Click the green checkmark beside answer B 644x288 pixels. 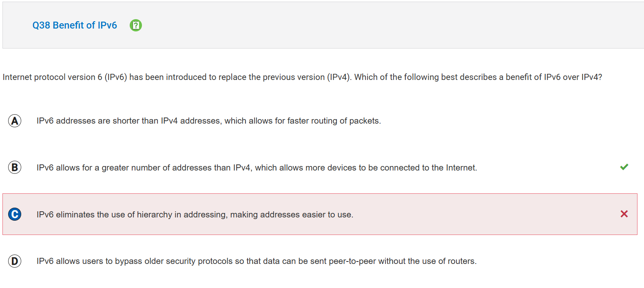coord(624,167)
